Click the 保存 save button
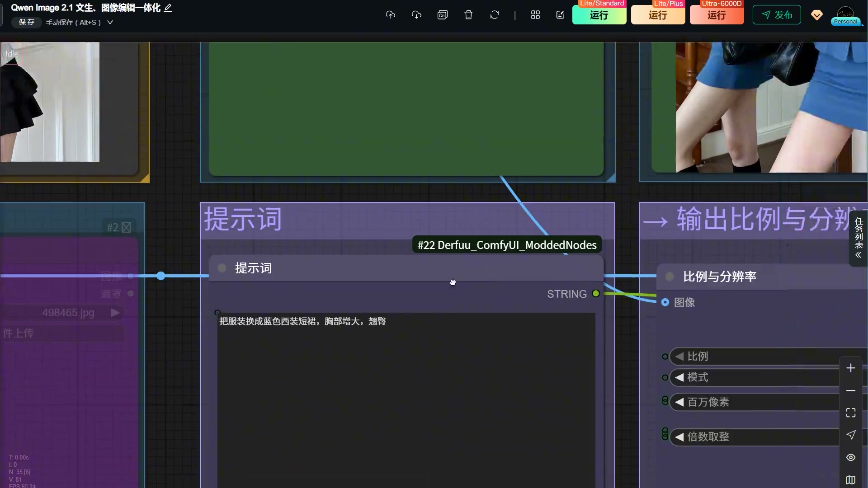 click(27, 22)
